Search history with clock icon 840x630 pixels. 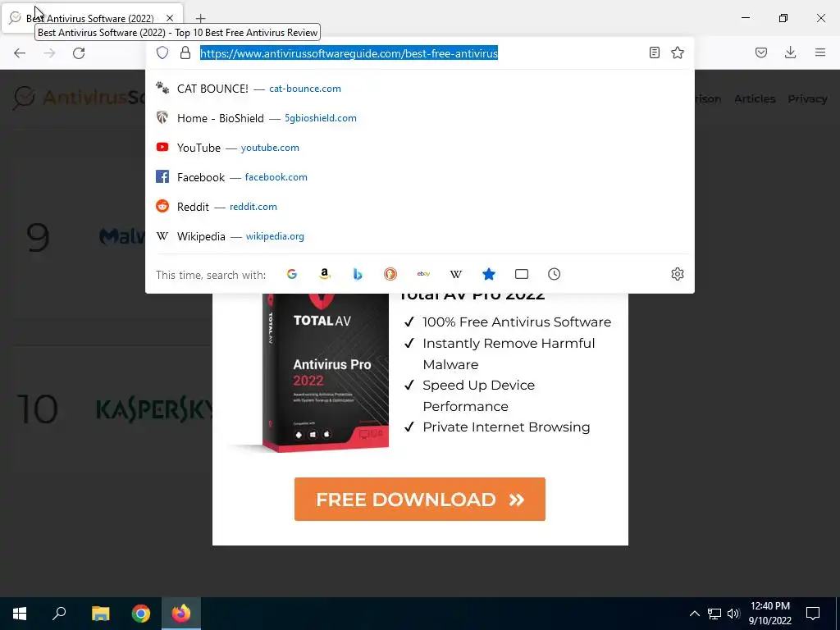click(555, 274)
